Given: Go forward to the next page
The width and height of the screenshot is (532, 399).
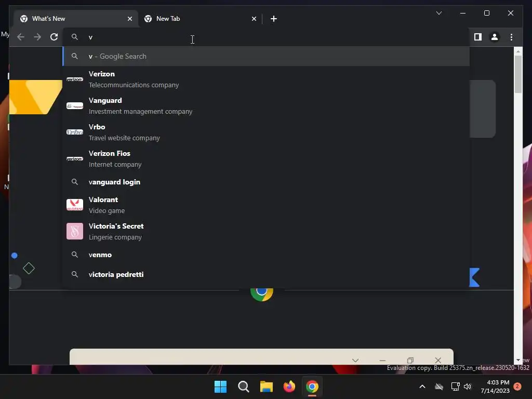Looking at the screenshot, I should (37, 37).
